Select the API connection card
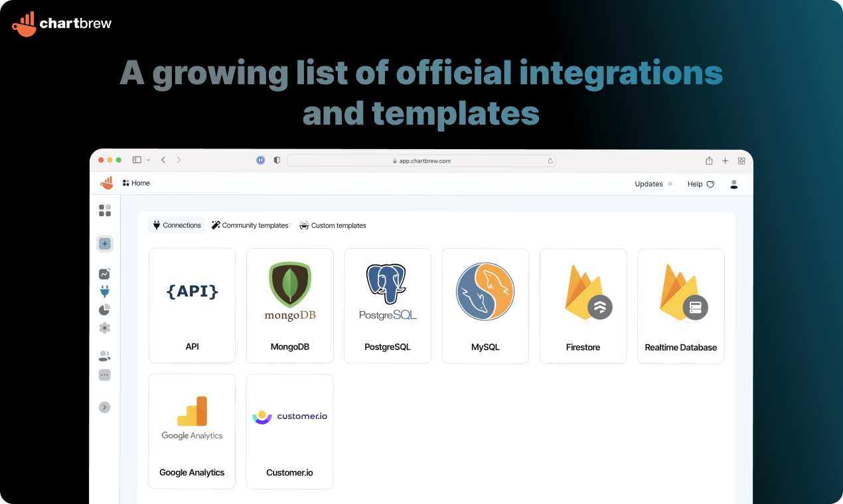The height and width of the screenshot is (504, 843). click(192, 306)
